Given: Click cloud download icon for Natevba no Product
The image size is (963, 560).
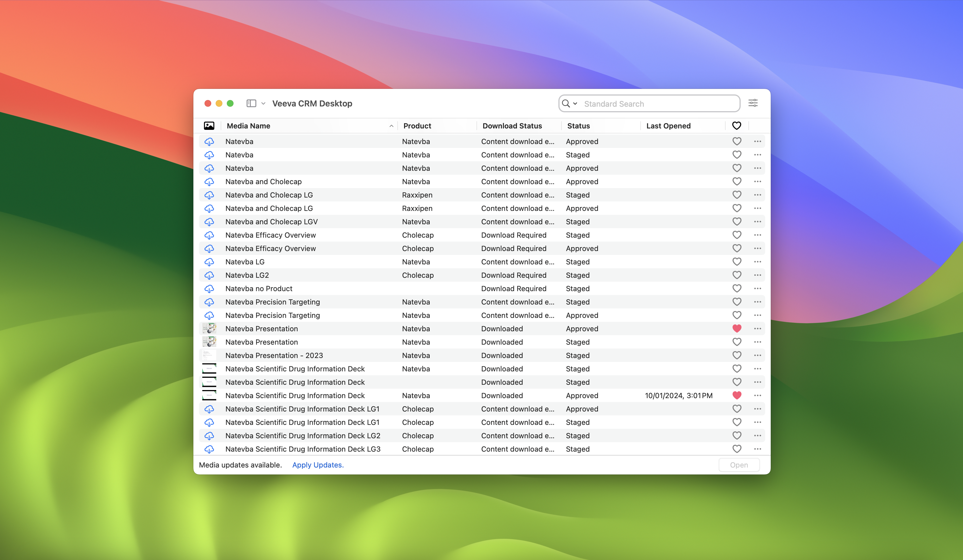Looking at the screenshot, I should pyautogui.click(x=209, y=288).
